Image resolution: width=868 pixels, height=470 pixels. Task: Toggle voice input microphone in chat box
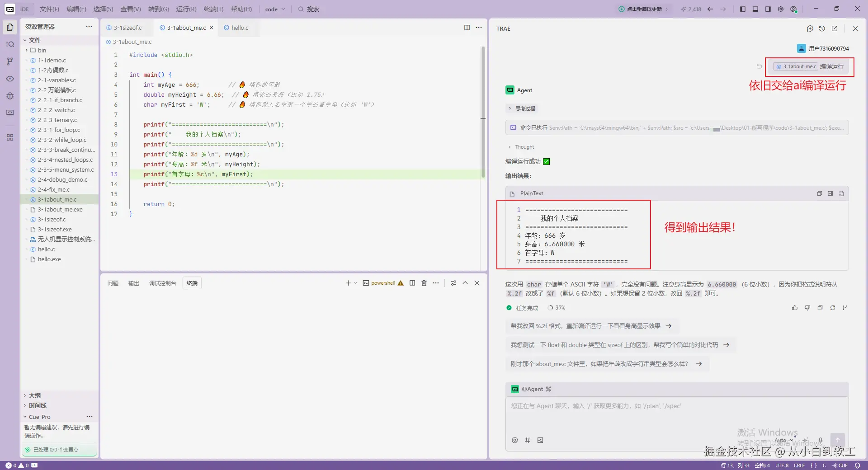pos(821,440)
